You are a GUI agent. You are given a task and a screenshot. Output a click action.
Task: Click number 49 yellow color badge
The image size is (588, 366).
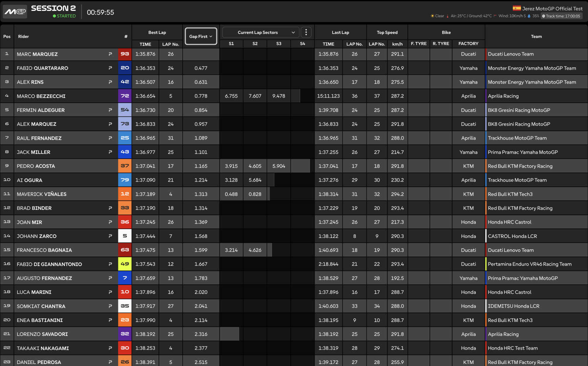tap(125, 264)
